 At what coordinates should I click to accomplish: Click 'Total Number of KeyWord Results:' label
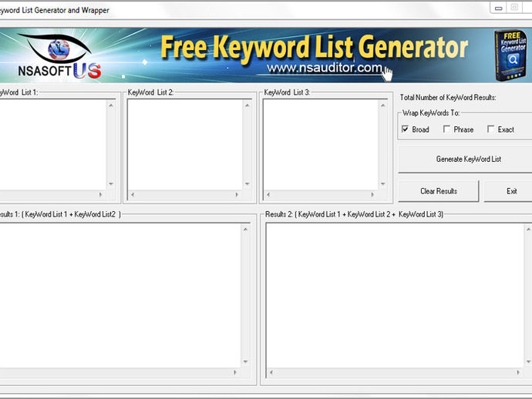[x=448, y=98]
